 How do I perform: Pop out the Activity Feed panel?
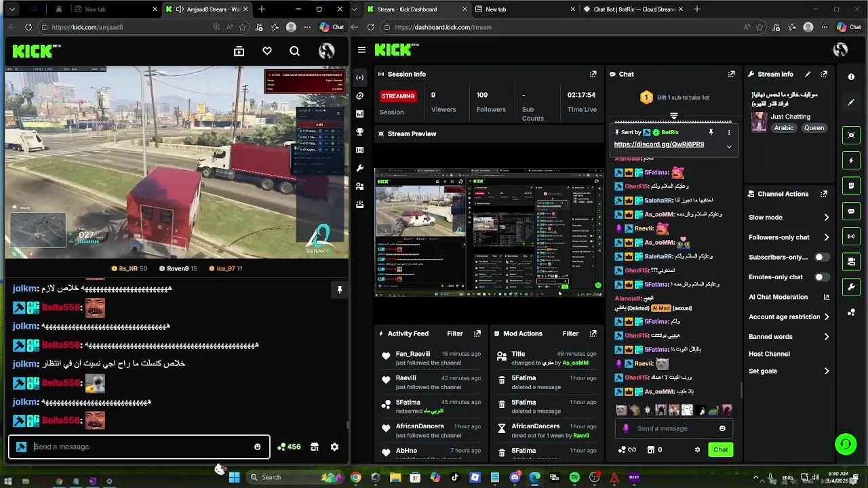click(x=477, y=333)
